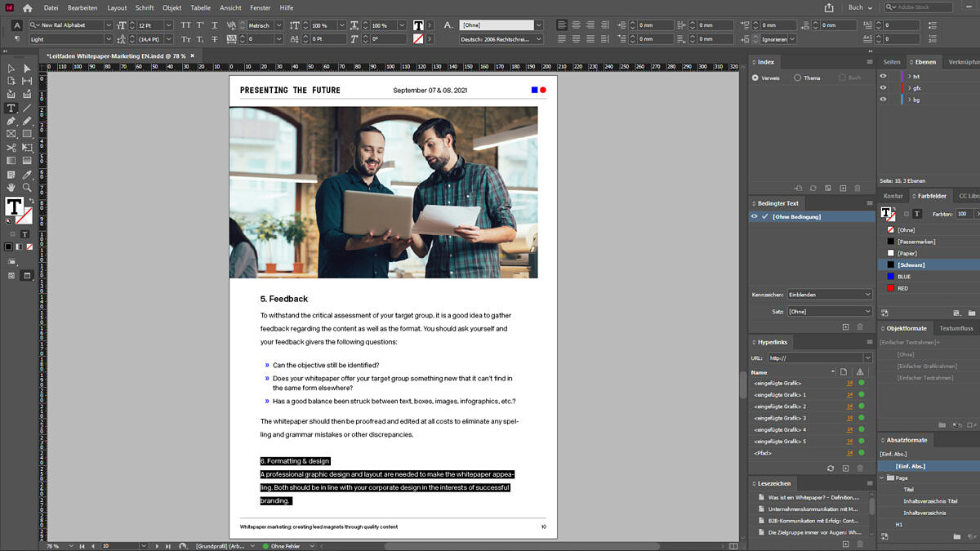Select the Gradient swatch tool

11,160
